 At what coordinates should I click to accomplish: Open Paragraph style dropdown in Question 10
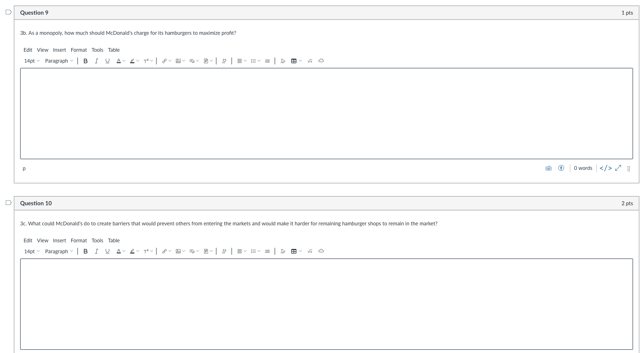pyautogui.click(x=59, y=251)
